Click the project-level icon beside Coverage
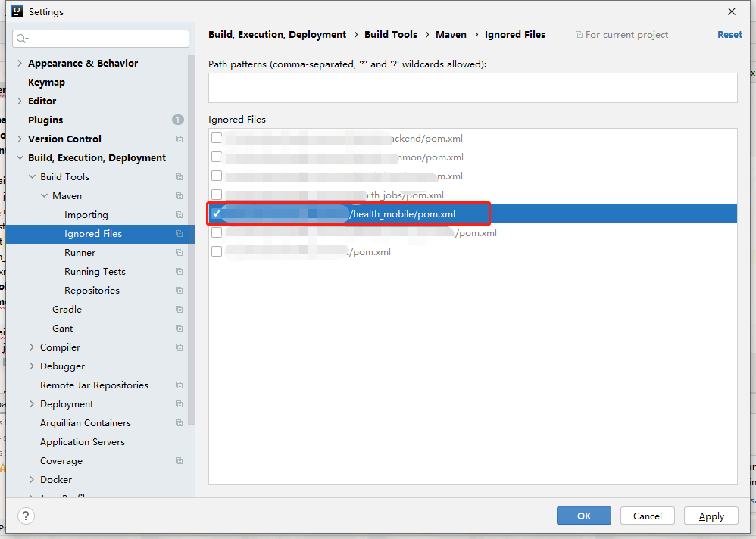The image size is (756, 539). (180, 461)
